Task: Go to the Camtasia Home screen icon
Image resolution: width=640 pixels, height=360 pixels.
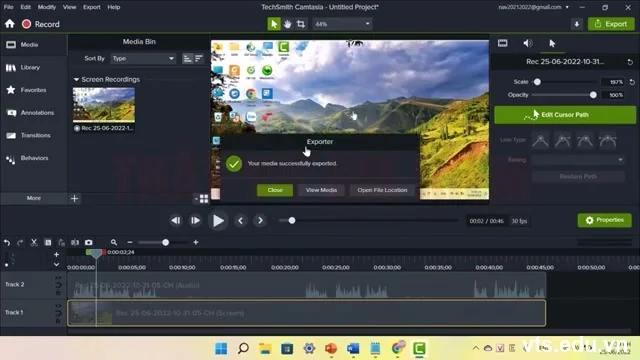Action: click(x=10, y=24)
